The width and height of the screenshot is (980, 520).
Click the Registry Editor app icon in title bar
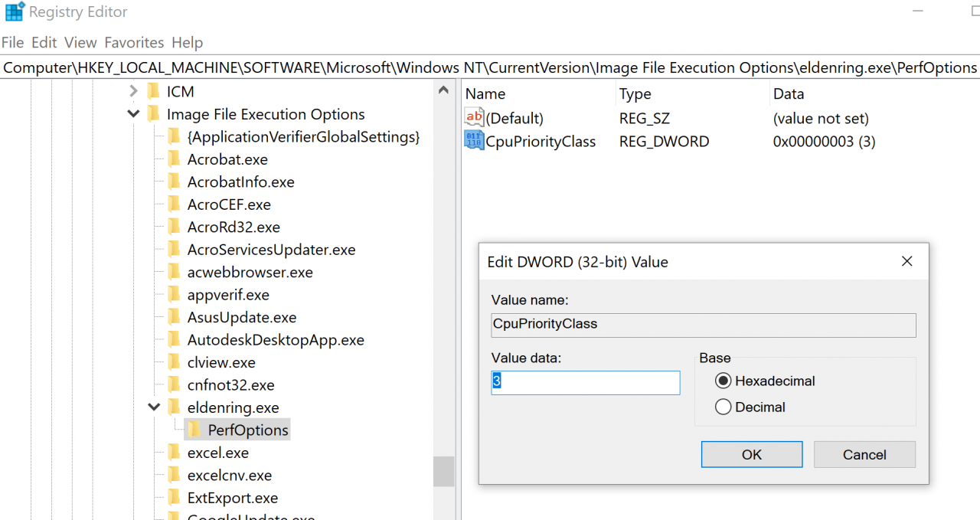pos(14,12)
